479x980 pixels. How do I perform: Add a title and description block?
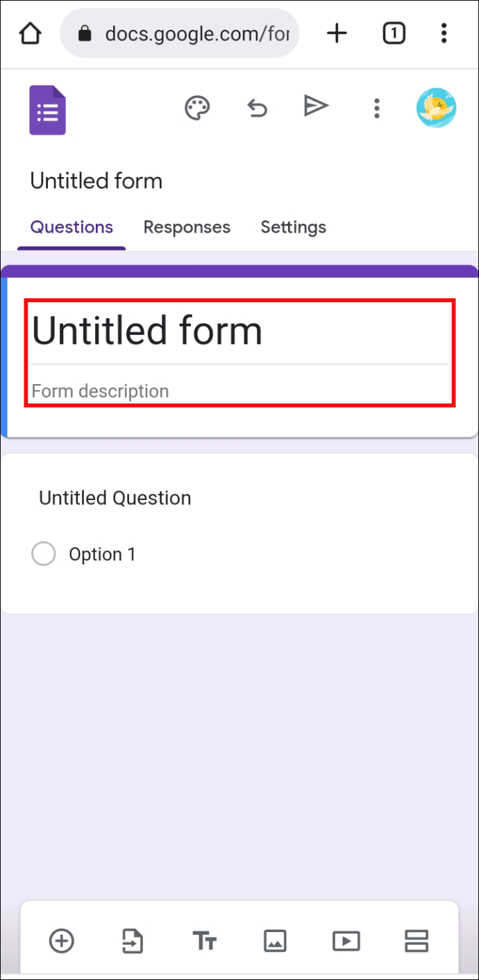(x=205, y=941)
